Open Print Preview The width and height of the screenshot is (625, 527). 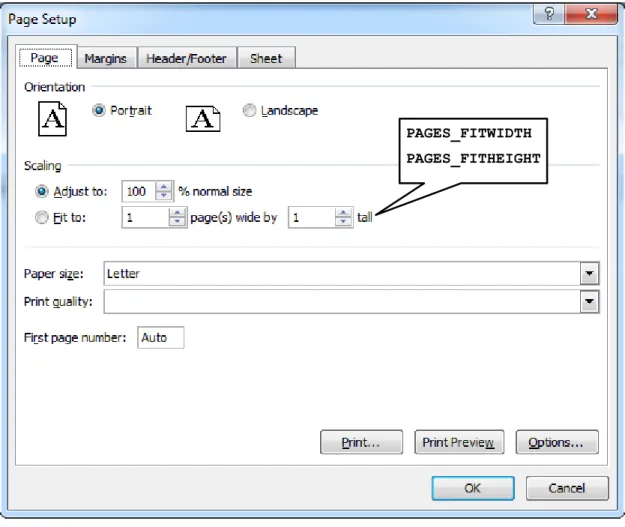click(x=459, y=442)
